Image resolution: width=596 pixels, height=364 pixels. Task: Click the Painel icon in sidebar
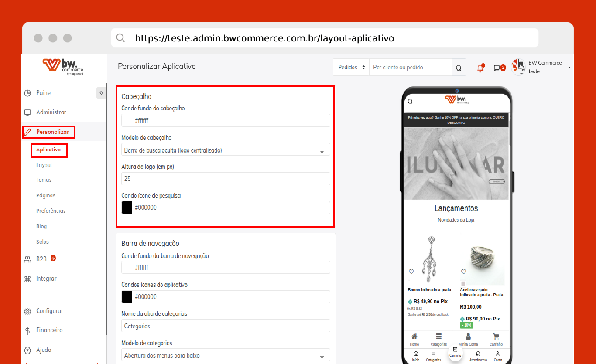[x=27, y=93]
